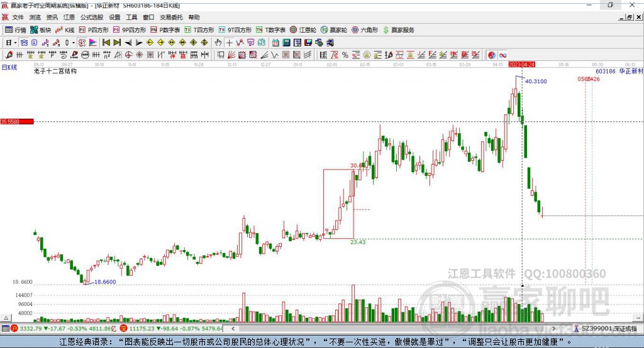Click the horizontal scrollbar left arrow
This screenshot has width=644, height=348.
pyautogui.click(x=233, y=329)
